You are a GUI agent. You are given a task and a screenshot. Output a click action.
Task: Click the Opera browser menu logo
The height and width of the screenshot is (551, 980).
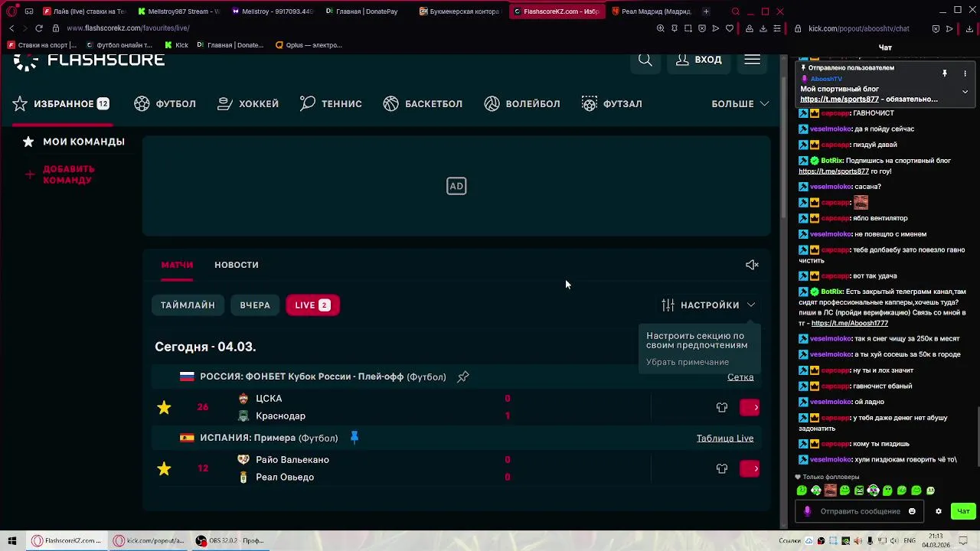[x=12, y=11]
